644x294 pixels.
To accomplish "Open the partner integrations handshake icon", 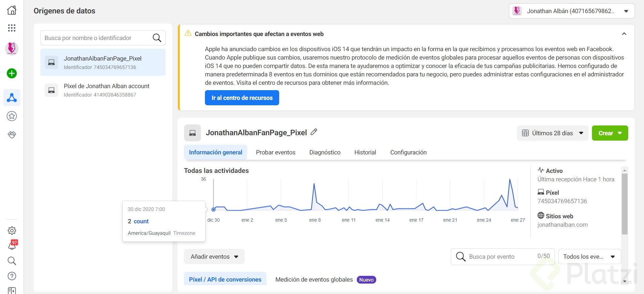I will (12, 135).
